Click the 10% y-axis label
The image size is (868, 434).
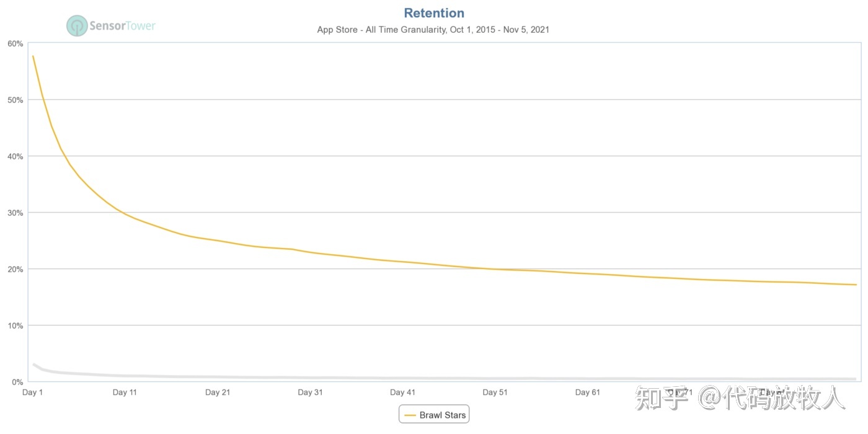15,325
